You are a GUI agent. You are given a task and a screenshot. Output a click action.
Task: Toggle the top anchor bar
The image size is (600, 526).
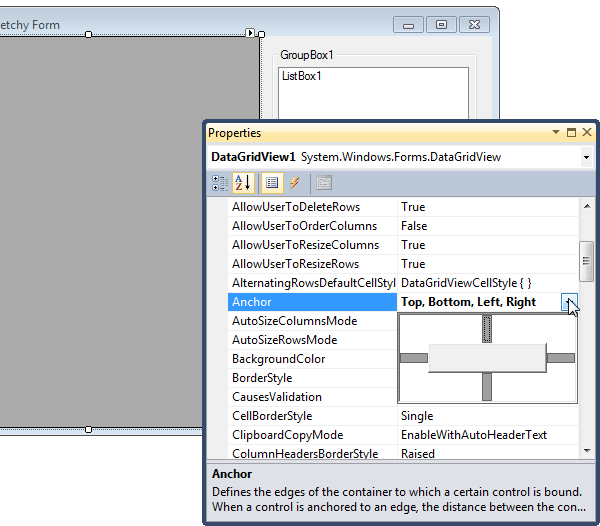pos(486,329)
